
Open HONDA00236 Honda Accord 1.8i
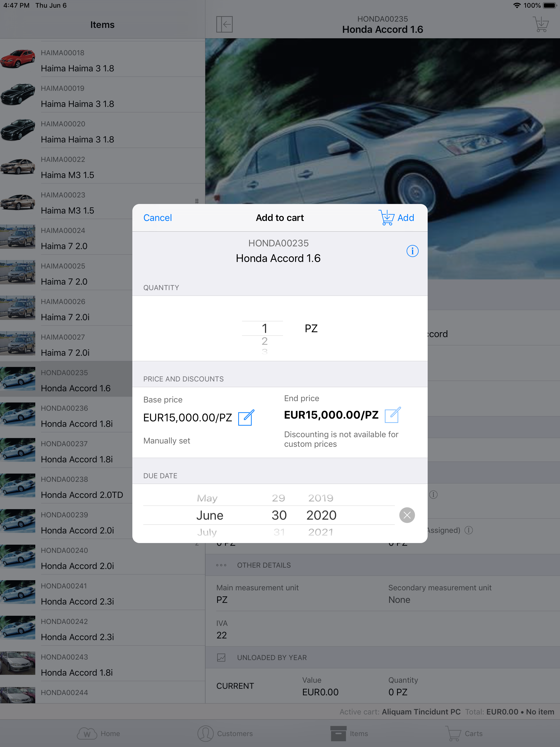click(x=66, y=414)
